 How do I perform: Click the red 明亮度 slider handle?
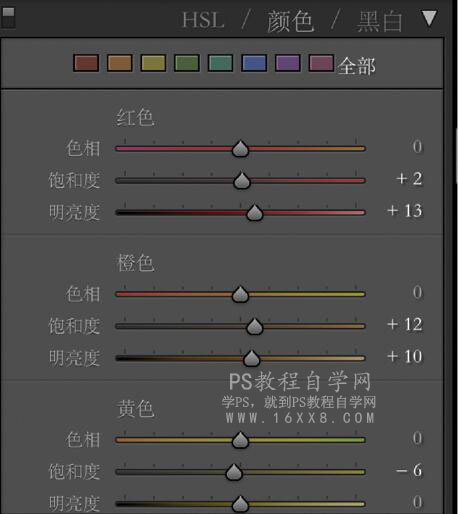tap(255, 213)
